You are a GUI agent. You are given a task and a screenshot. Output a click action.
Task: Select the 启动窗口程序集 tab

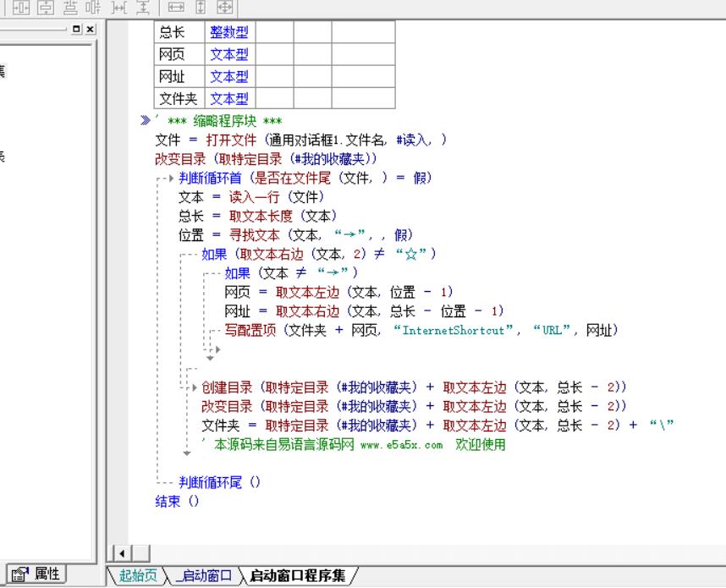297,576
